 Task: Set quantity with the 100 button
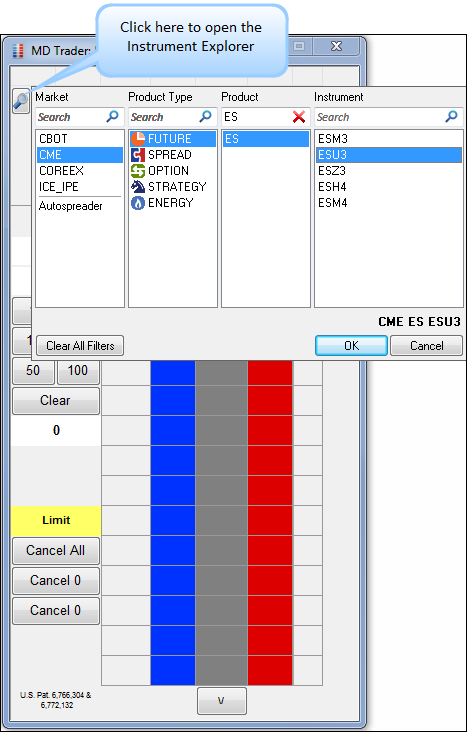pyautogui.click(x=78, y=371)
